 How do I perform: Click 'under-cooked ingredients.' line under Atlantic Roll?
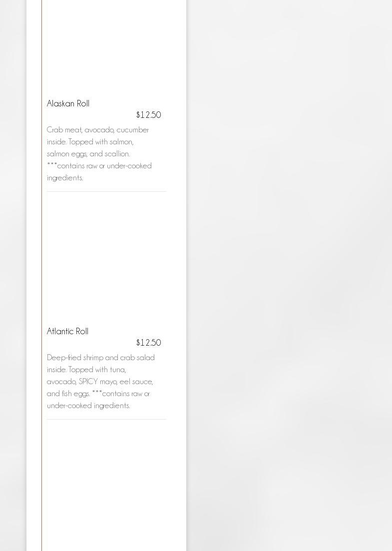pyautogui.click(x=88, y=406)
